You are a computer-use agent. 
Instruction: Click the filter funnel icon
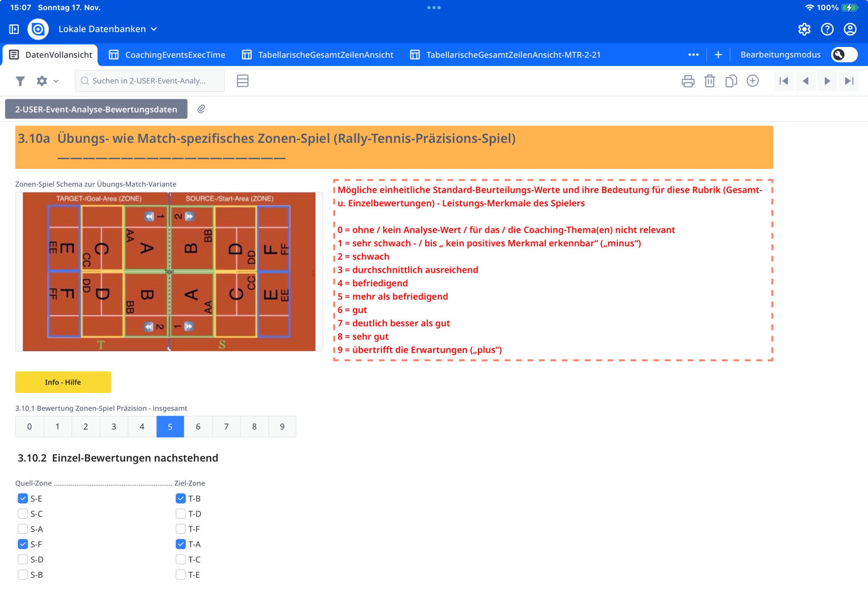click(x=20, y=81)
